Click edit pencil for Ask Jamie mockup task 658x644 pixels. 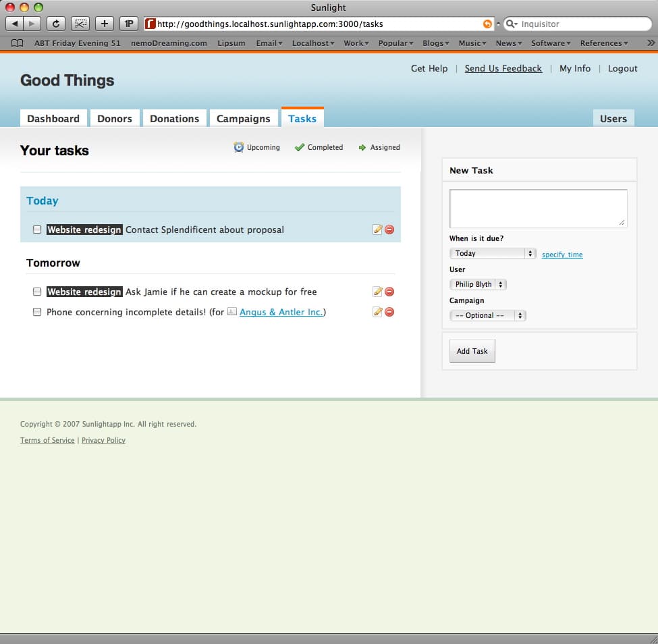point(377,292)
